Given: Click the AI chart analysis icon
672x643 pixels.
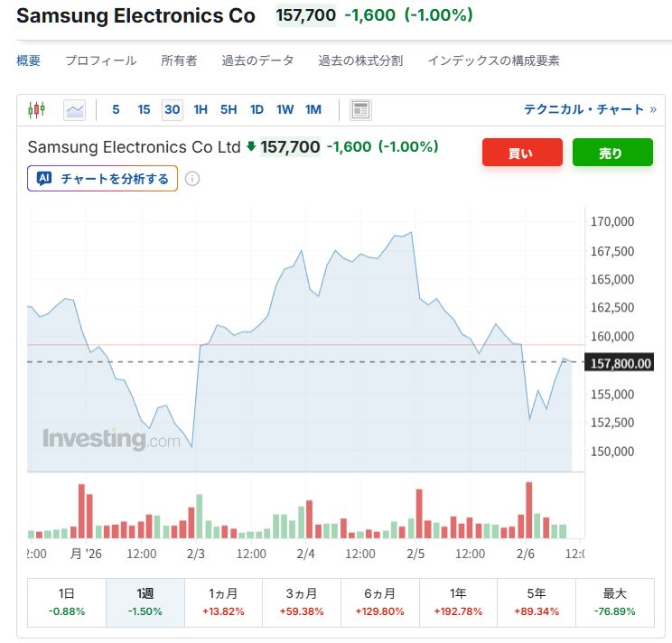Looking at the screenshot, I should (43, 179).
